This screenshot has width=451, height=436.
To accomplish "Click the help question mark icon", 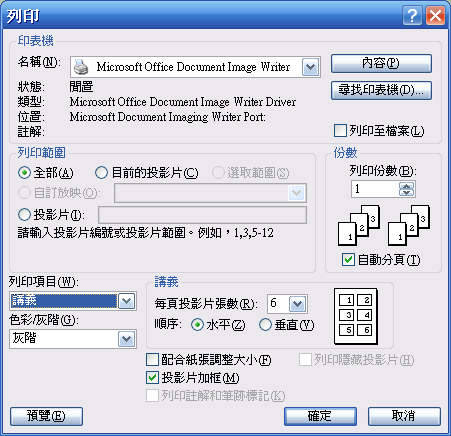I will point(412,15).
